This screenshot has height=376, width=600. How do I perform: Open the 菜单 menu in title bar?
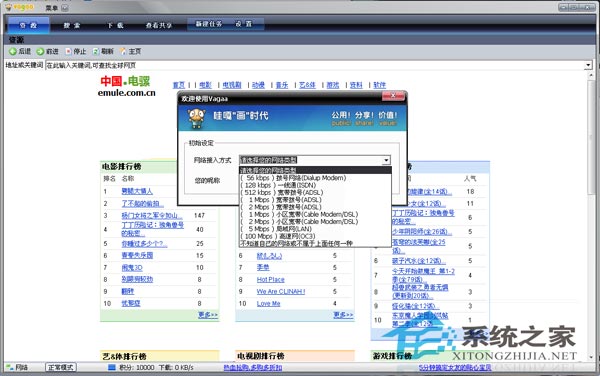pyautogui.click(x=52, y=8)
